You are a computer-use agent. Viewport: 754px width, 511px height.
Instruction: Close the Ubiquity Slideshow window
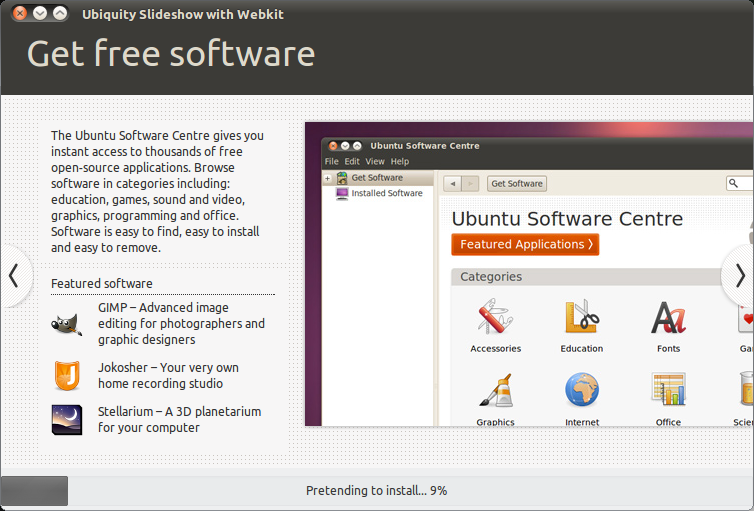[20, 13]
